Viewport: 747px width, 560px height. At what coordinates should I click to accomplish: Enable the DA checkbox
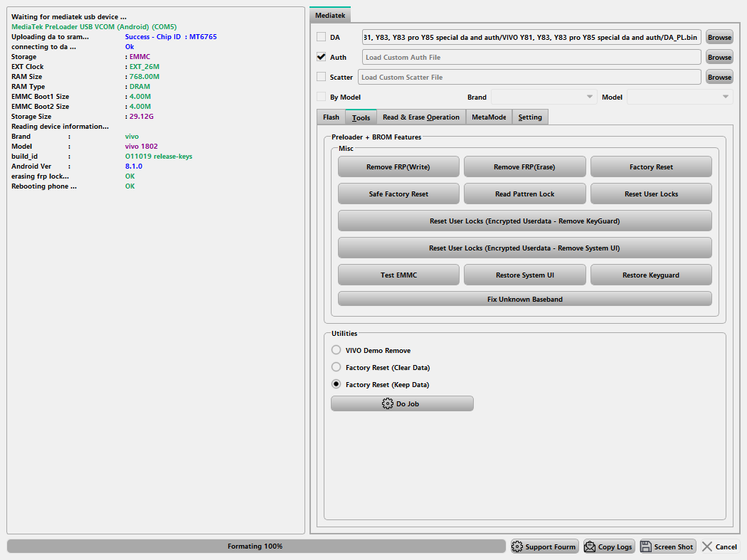pyautogui.click(x=322, y=37)
